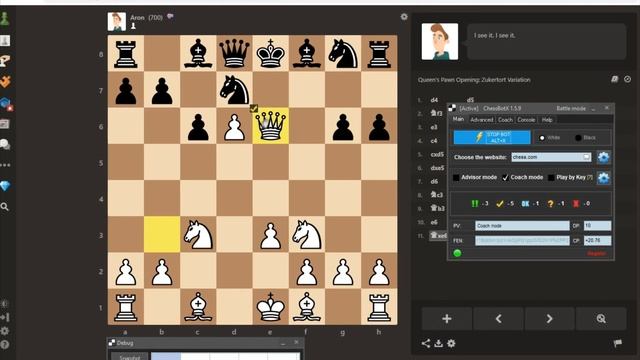This screenshot has height=360, width=640.
Task: Open the opening book icon beside Zukertort Variation
Action: [x=614, y=79]
